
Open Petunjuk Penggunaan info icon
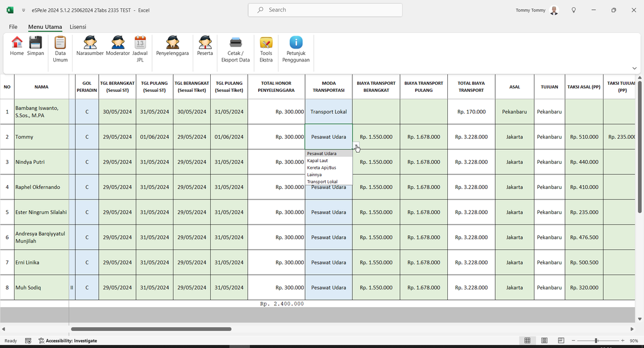pyautogui.click(x=296, y=43)
